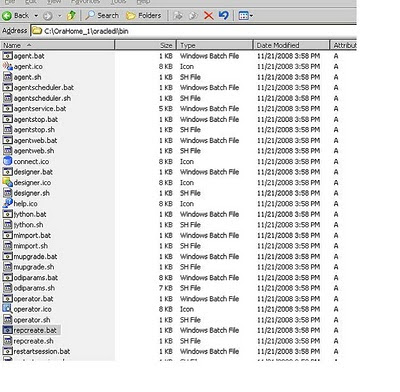Viewport: 400px width, 392px height.
Task: Sort by the Date Modified column header
Action: click(x=291, y=45)
